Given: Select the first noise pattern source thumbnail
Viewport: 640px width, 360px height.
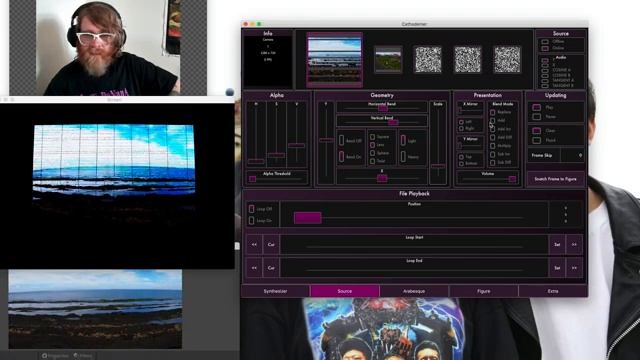Looking at the screenshot, I should click(x=428, y=60).
